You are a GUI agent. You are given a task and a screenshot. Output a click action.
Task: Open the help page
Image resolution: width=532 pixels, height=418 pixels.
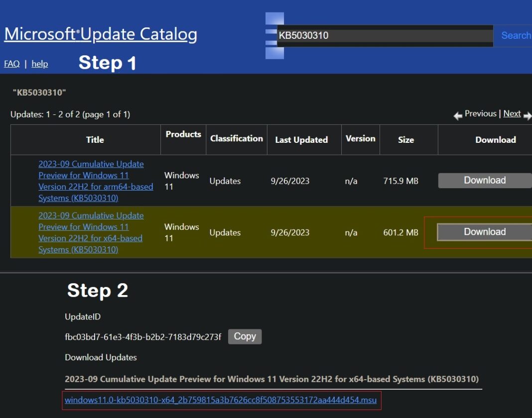[39, 64]
